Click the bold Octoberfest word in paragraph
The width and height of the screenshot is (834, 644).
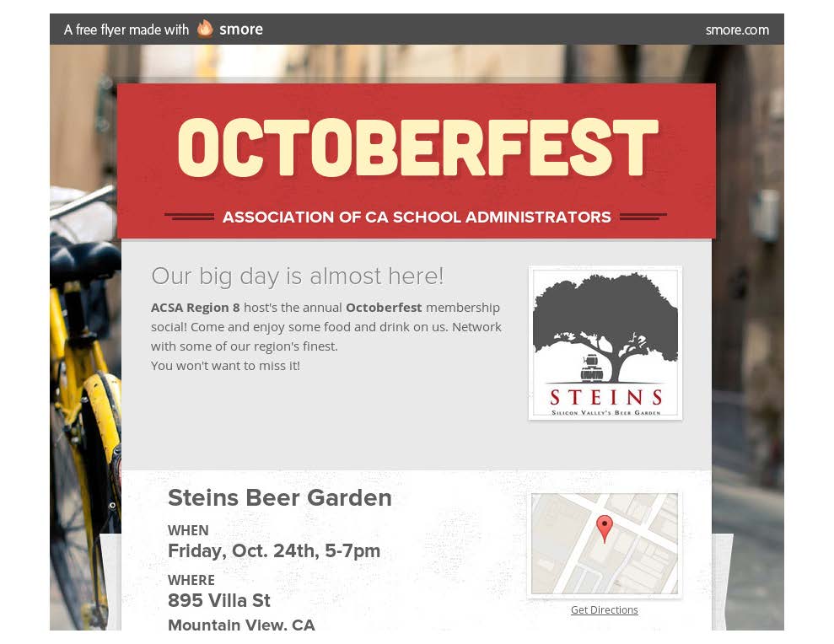[384, 308]
